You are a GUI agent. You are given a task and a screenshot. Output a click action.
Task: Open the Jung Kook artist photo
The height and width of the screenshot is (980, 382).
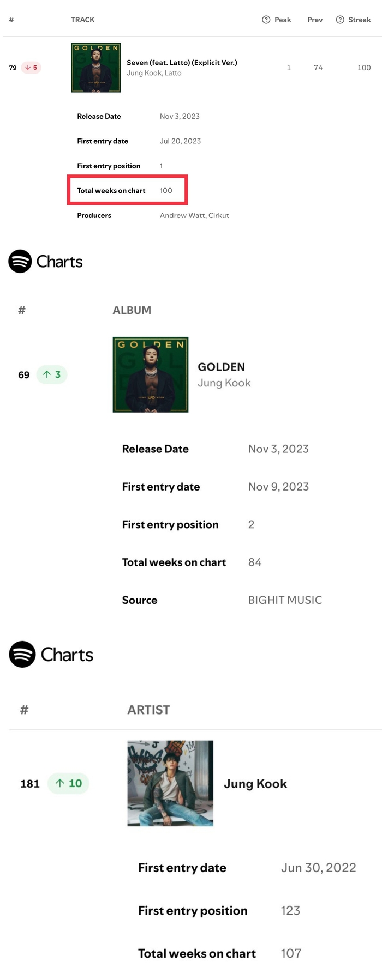[170, 783]
